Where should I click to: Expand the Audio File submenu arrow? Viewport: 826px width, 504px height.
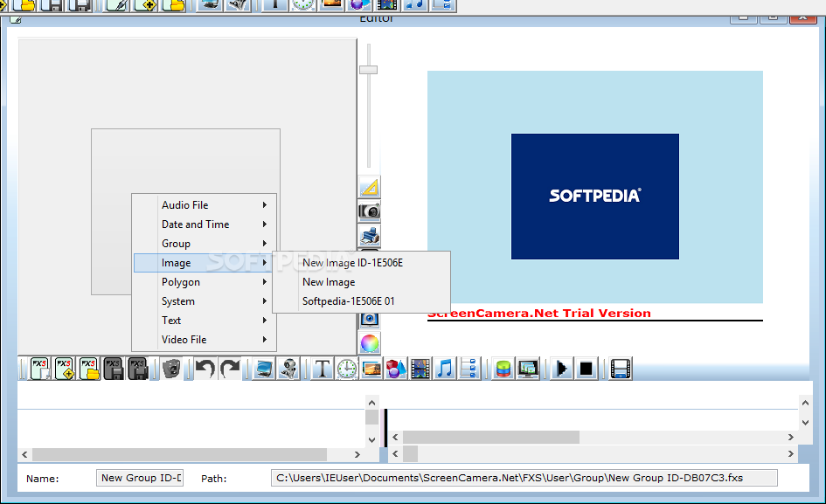pos(265,205)
